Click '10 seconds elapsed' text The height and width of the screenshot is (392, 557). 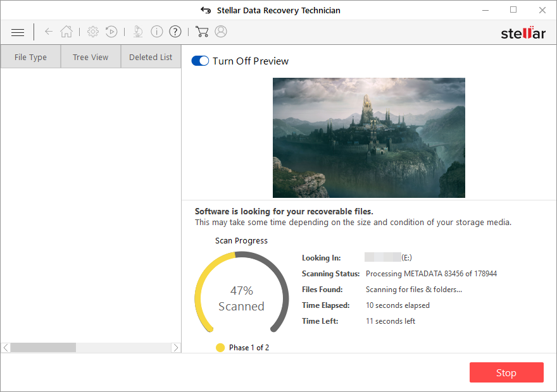click(x=397, y=305)
